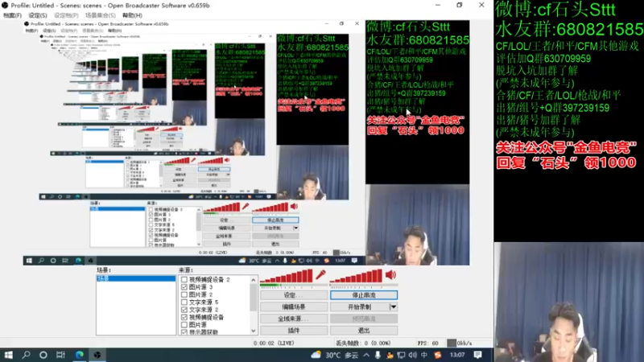Click the greyed-out 预览串流 button
644x362 pixels.
[x=364, y=319]
